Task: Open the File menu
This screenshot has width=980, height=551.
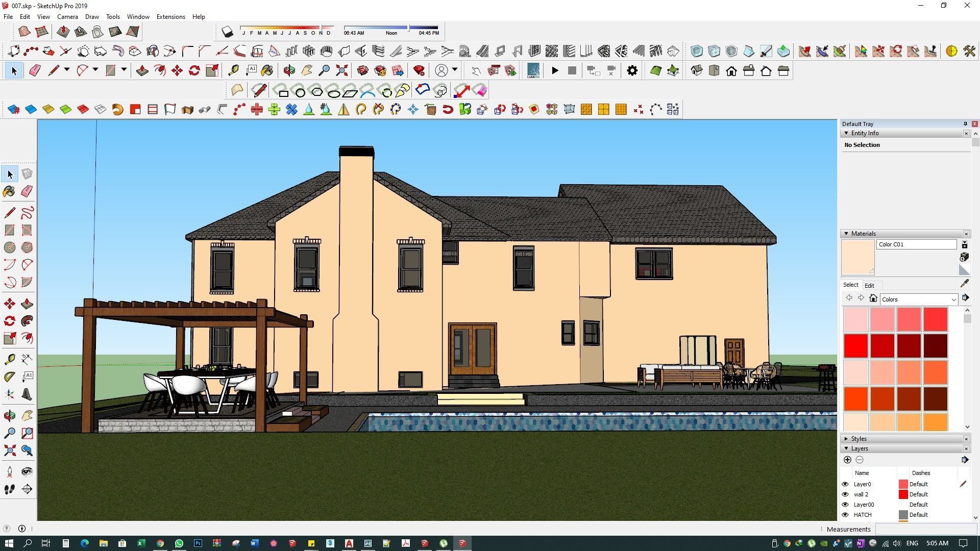Action: coord(8,16)
